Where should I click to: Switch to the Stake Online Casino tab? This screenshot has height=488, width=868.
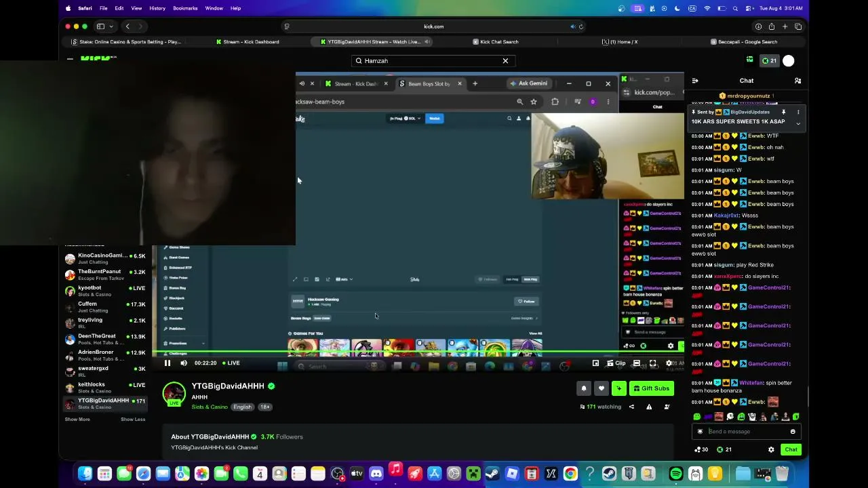pos(127,42)
